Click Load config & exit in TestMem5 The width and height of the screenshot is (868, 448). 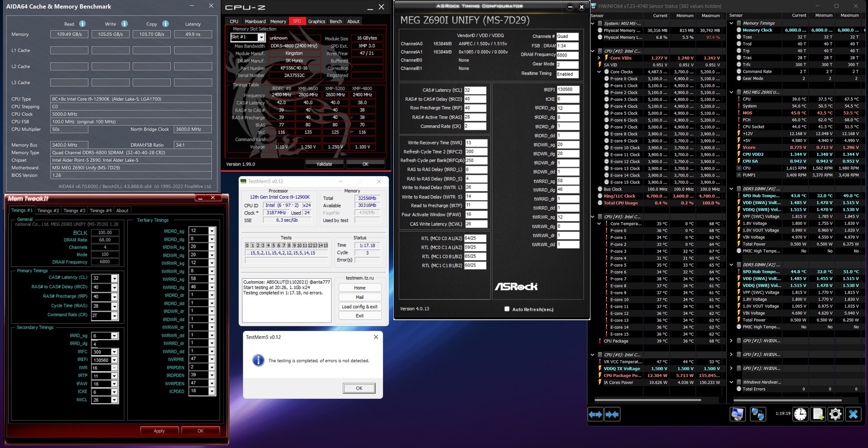[360, 306]
